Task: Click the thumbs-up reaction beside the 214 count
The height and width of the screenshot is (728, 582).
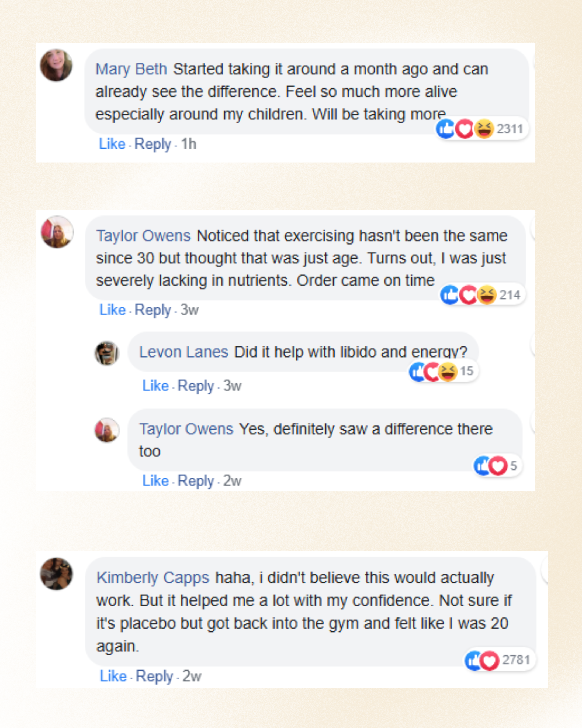Action: point(449,295)
